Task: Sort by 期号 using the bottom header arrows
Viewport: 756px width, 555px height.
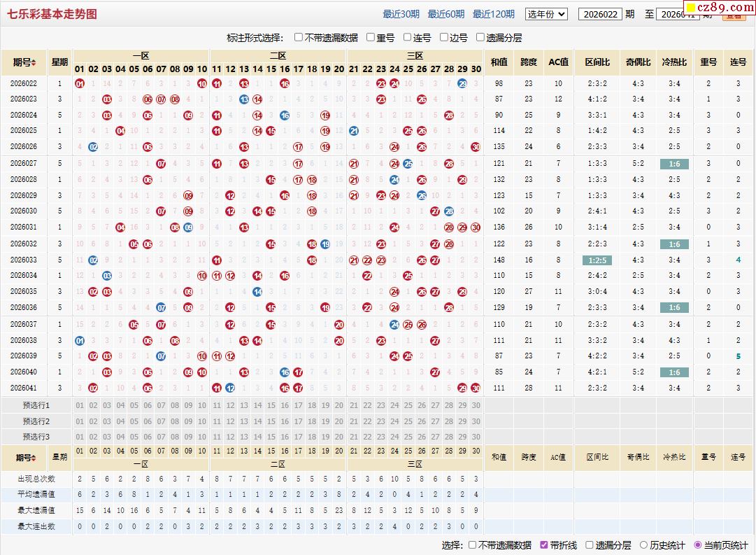Action: (34, 458)
